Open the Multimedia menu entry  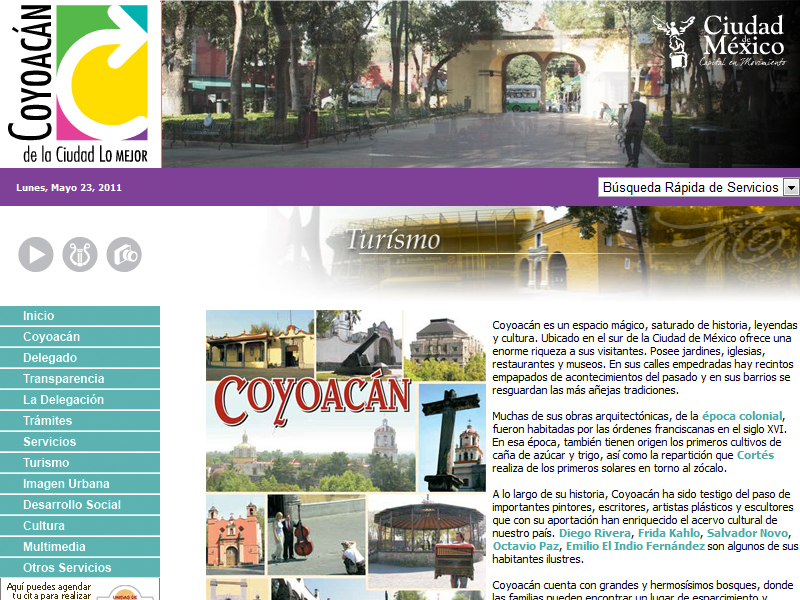[54, 547]
